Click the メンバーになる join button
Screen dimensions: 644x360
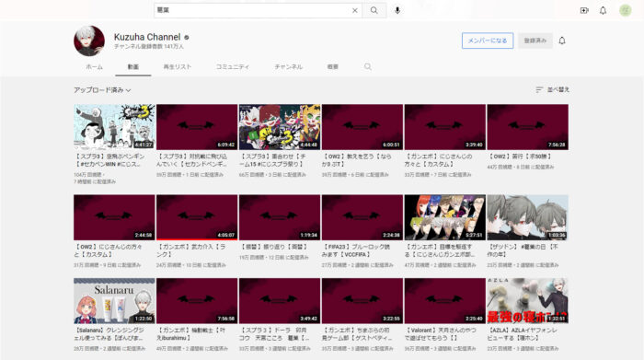click(x=488, y=41)
